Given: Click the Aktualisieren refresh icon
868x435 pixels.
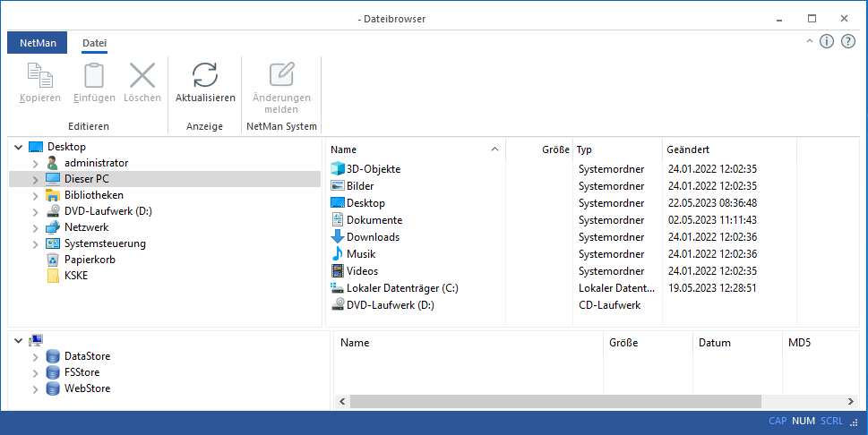Looking at the screenshot, I should 205,74.
